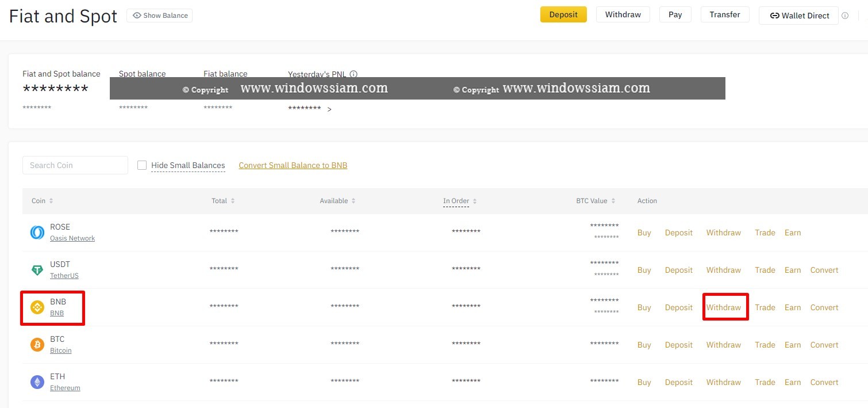The image size is (868, 408).
Task: Click Trade in the BTC row
Action: 765,345
